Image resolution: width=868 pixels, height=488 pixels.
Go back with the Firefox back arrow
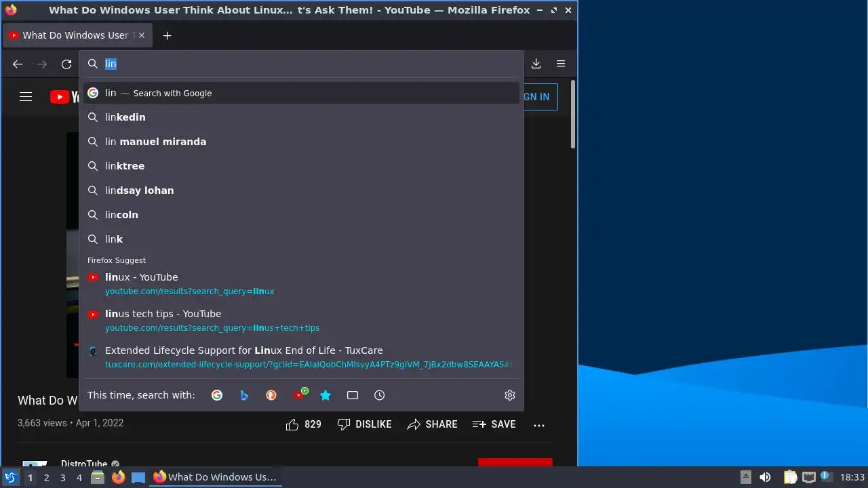[x=18, y=64]
